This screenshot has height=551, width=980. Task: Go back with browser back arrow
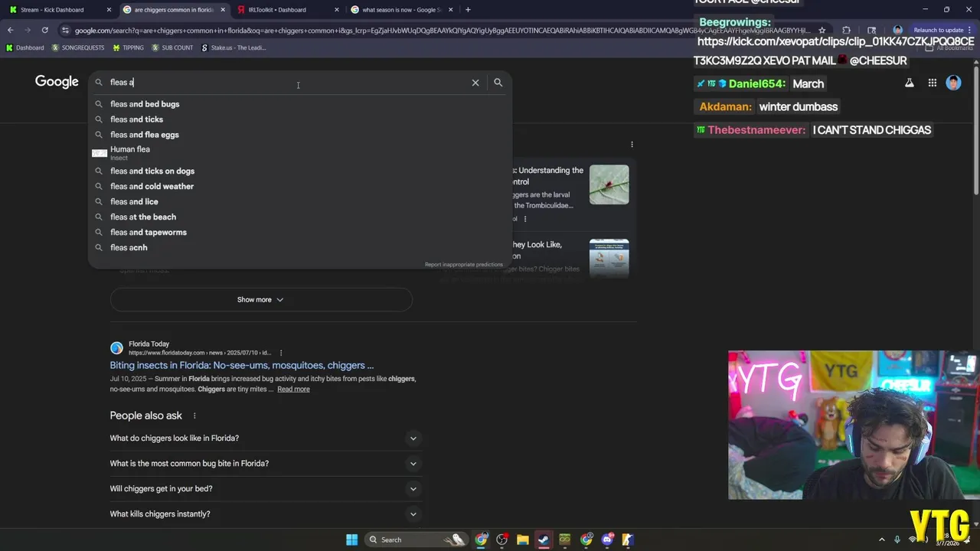pyautogui.click(x=10, y=30)
